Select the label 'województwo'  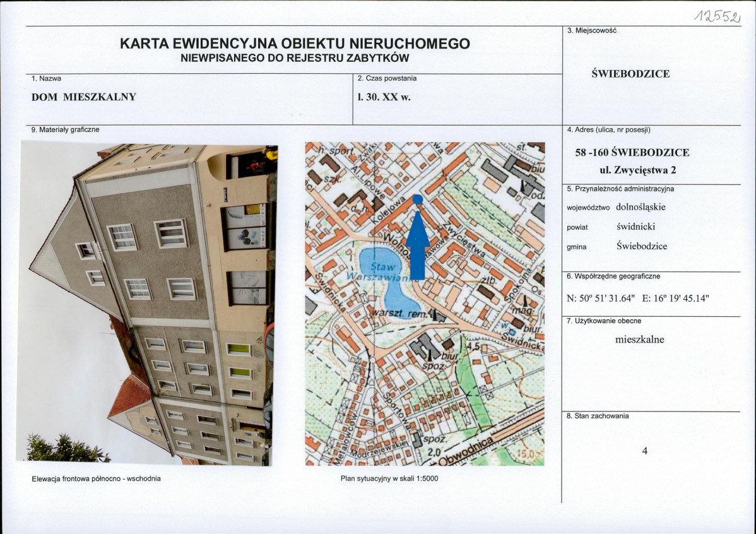pos(588,208)
